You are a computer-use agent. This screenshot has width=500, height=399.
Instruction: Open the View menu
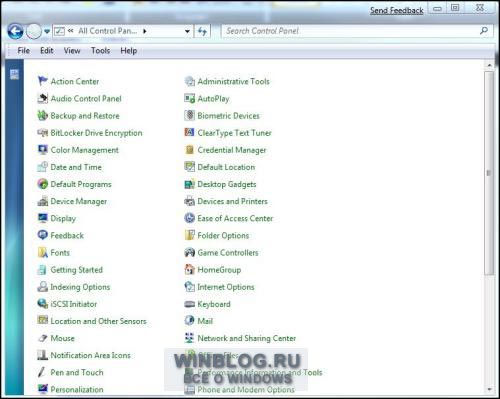(x=72, y=51)
